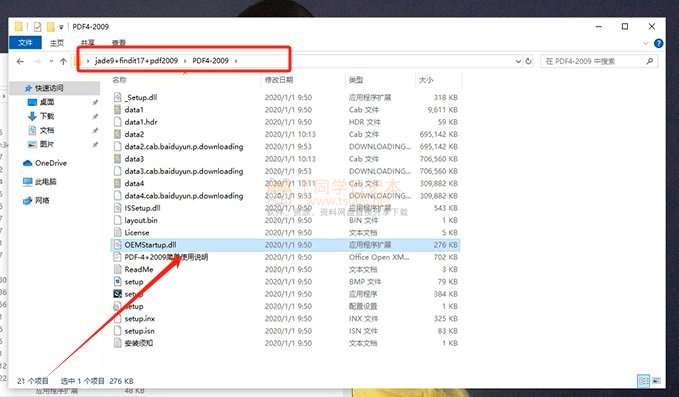Switch to the 主页 ribbon tab
Image resolution: width=679 pixels, height=397 pixels.
tap(57, 42)
